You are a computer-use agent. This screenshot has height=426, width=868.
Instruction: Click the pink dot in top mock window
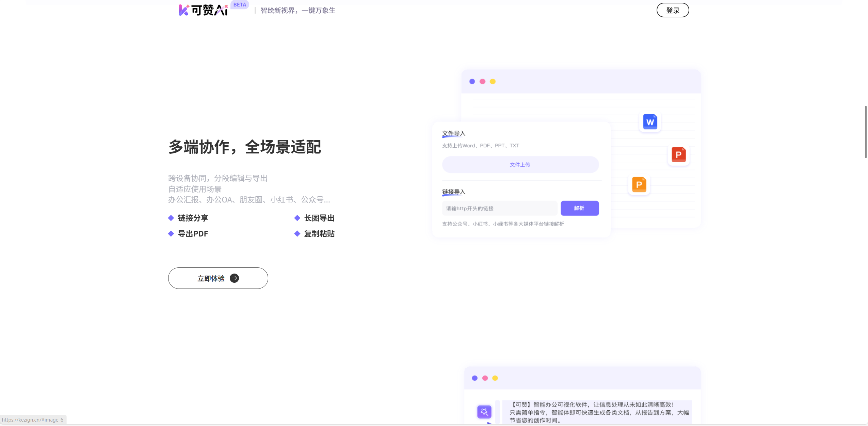(482, 81)
